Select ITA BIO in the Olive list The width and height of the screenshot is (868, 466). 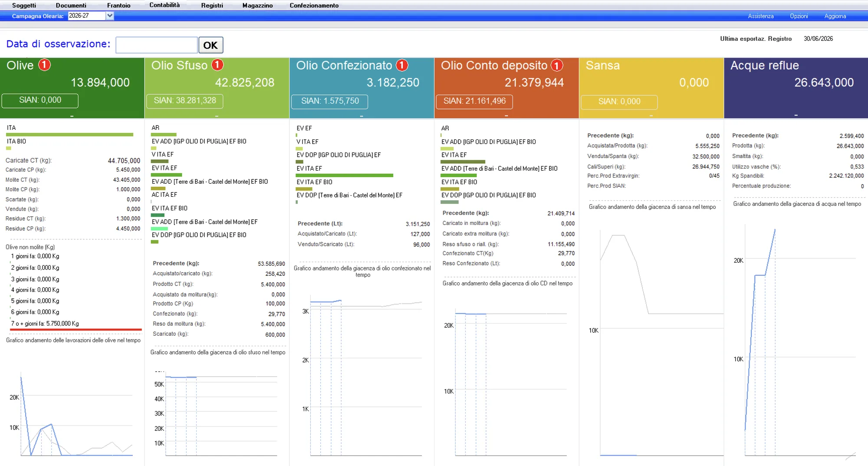click(16, 142)
